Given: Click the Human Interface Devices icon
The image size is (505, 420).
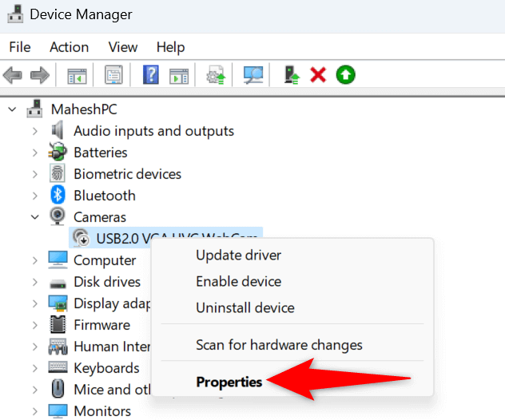Looking at the screenshot, I should pos(58,347).
